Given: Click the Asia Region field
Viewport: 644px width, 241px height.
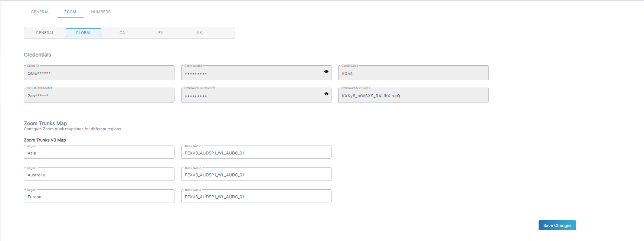Looking at the screenshot, I should (99, 153).
